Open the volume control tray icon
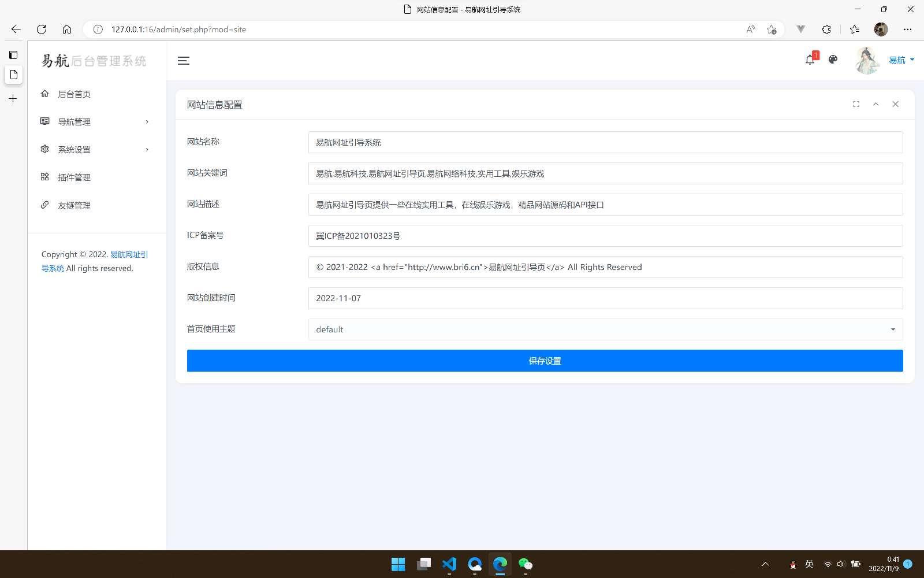 point(841,564)
